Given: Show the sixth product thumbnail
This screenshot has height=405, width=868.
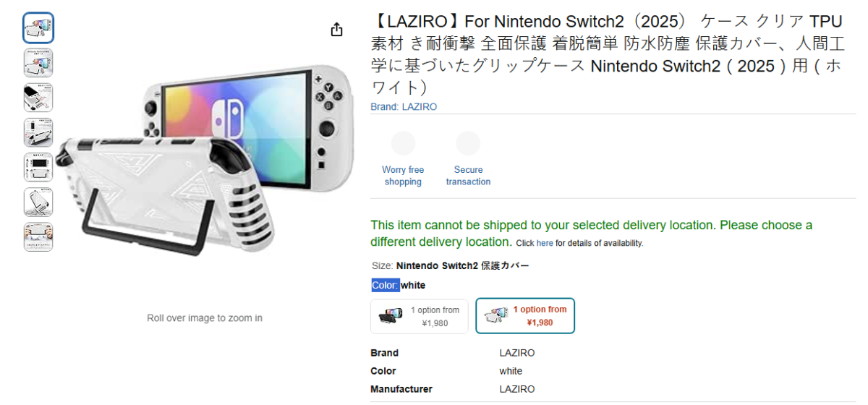Looking at the screenshot, I should [x=38, y=202].
